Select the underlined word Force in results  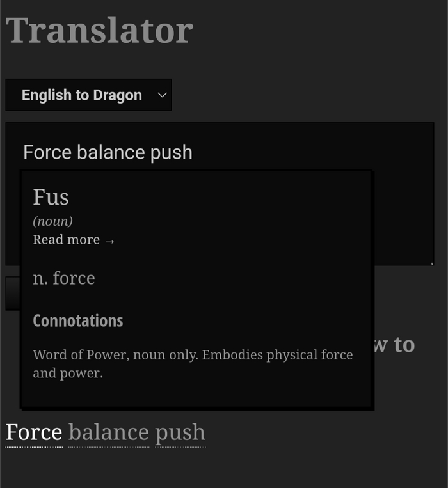[x=34, y=433]
